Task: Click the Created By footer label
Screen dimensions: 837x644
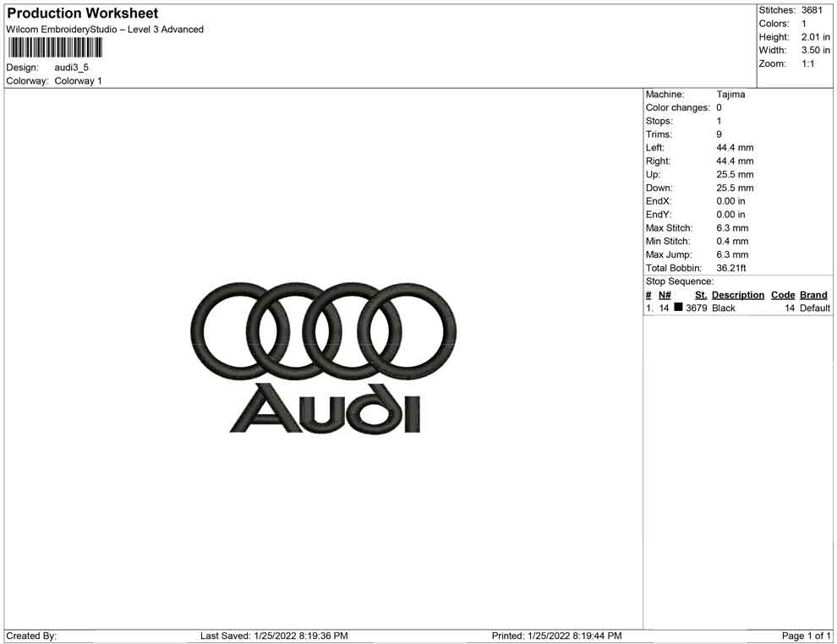Action: pyautogui.click(x=31, y=636)
